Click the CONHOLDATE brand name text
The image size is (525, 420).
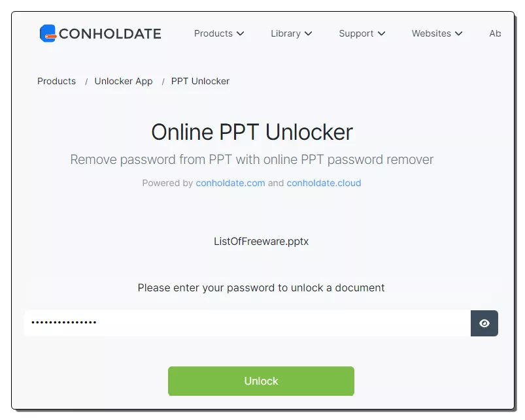tap(110, 34)
